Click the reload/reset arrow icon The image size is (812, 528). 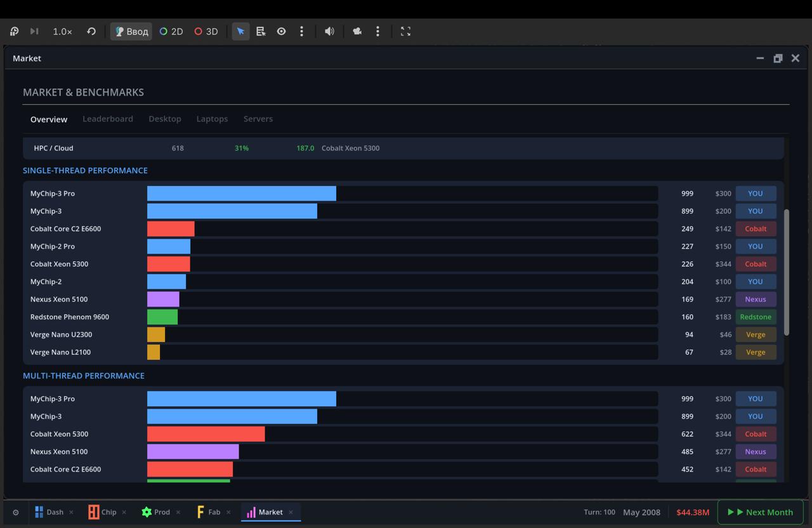pos(91,31)
